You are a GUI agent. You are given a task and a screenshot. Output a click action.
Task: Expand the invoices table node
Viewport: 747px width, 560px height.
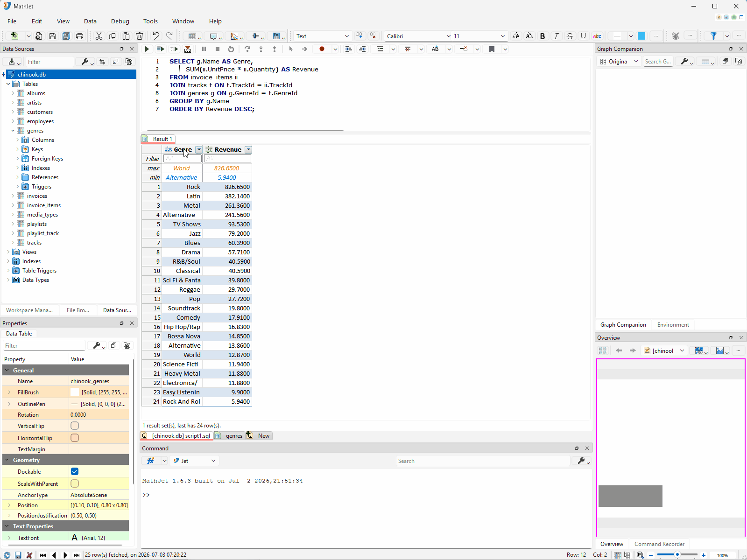click(13, 196)
